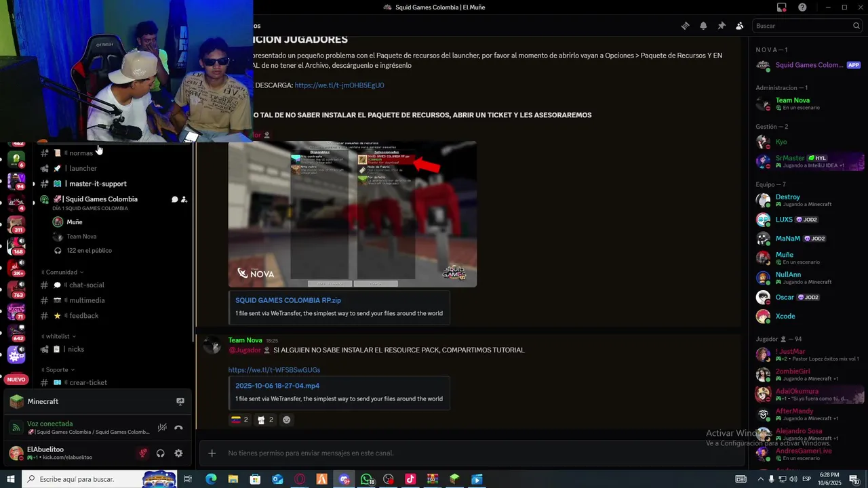Open the Discord help icon

(x=803, y=7)
